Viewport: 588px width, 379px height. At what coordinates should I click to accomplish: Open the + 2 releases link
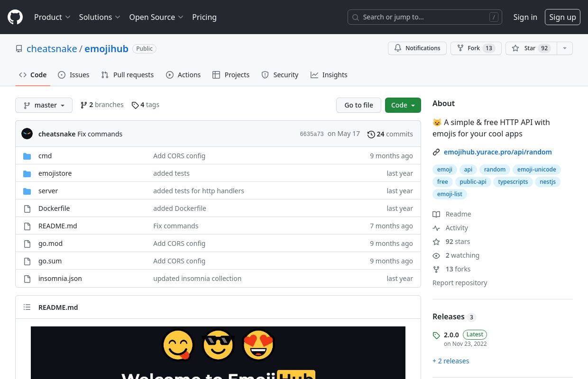pos(451,361)
